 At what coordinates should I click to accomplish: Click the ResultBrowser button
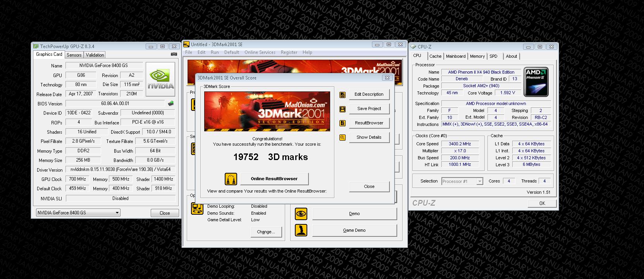[x=369, y=123]
